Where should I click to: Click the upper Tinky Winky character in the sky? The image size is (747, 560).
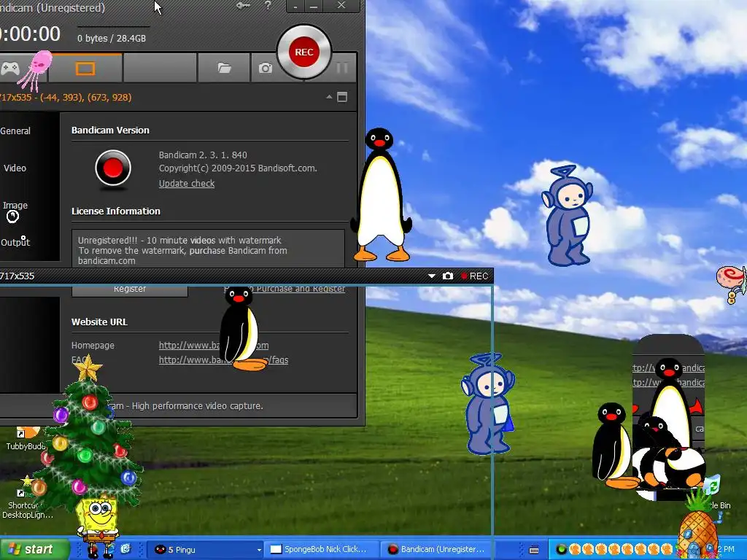point(567,215)
